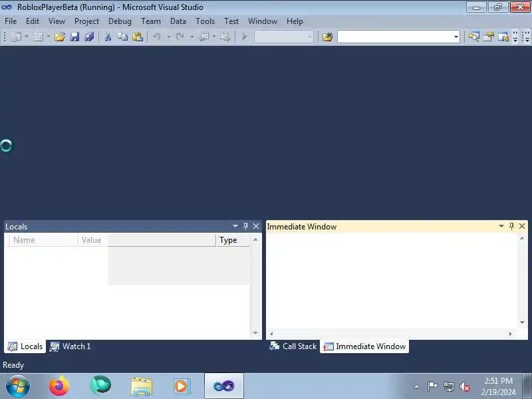Image resolution: width=532 pixels, height=399 pixels.
Task: Open the Debug menu
Action: tap(120, 21)
